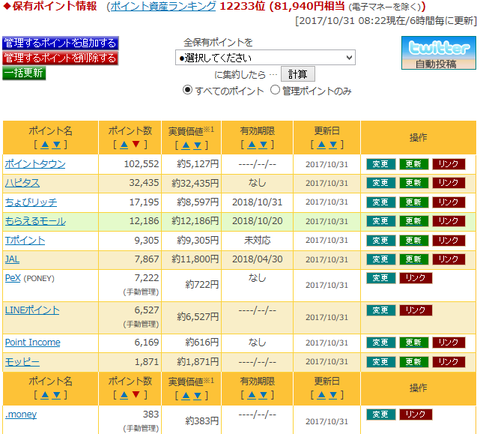480x434 pixels.
Task: Sort 更新日 ascending in lower header
Action: point(321,395)
